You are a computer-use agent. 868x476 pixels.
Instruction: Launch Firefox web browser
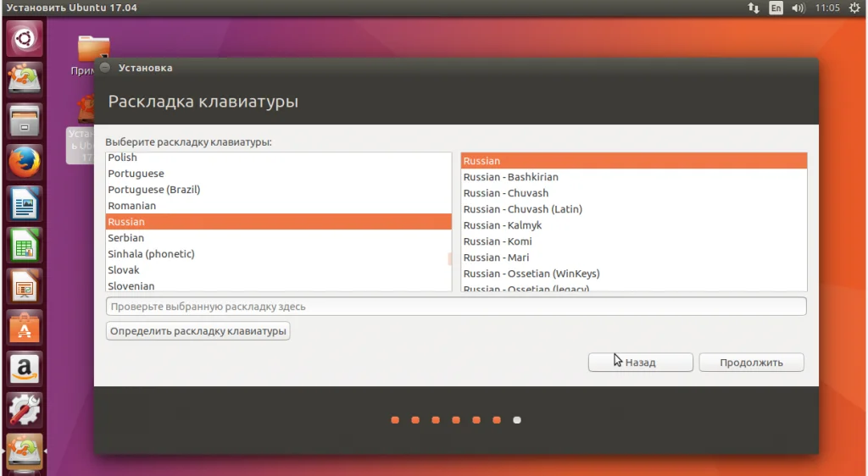(x=25, y=162)
